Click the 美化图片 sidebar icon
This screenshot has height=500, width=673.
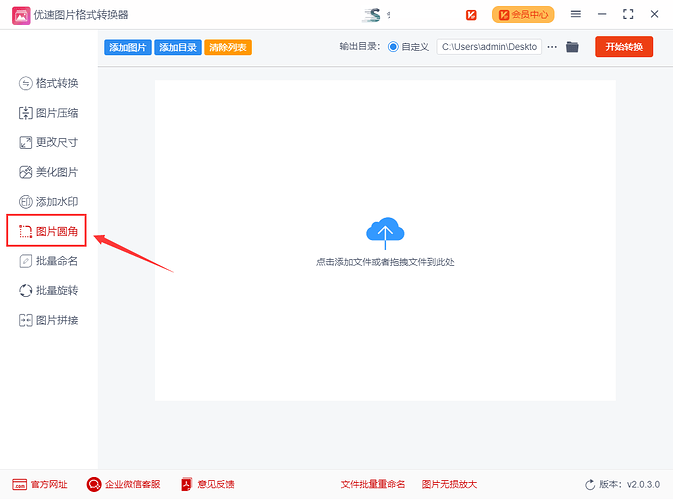(26, 172)
